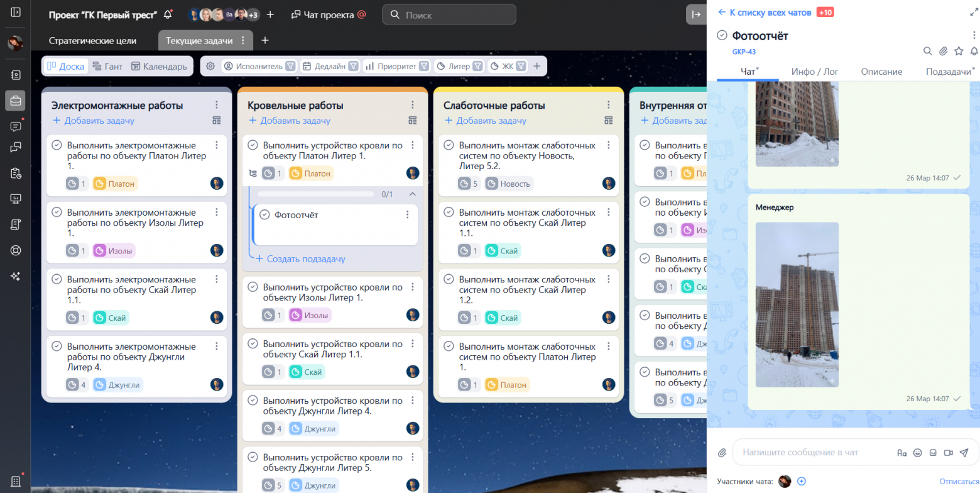
Task: Open the Исполнитель filter funnel
Action: point(290,66)
